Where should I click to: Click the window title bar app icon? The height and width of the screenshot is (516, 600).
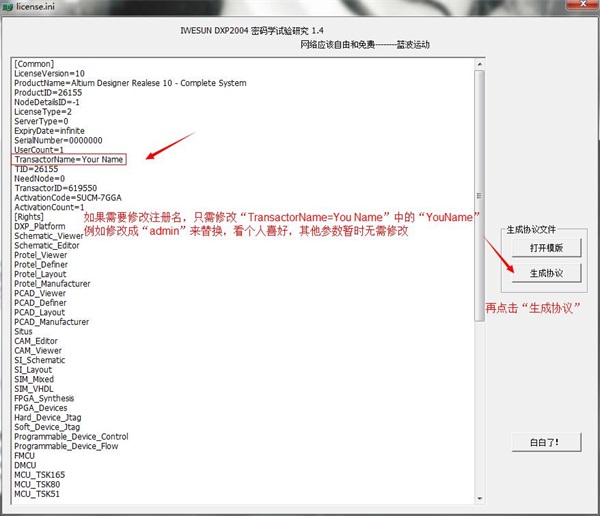pyautogui.click(x=7, y=7)
